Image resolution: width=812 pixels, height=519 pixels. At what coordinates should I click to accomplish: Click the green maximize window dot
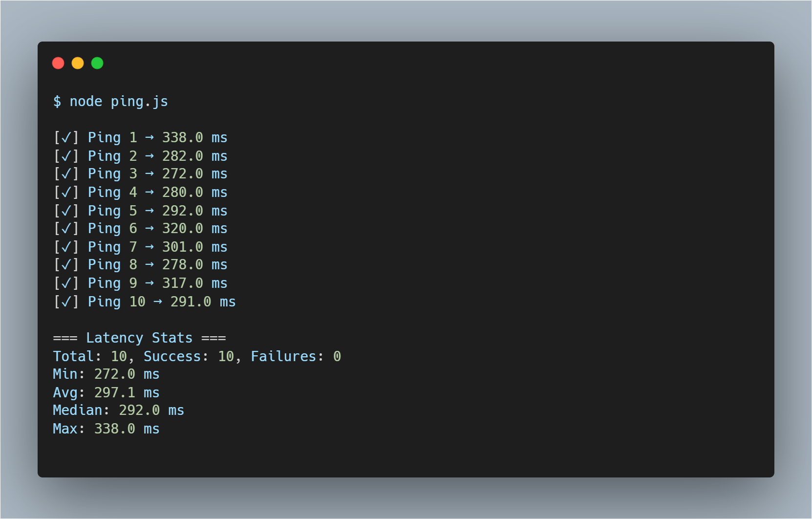97,63
